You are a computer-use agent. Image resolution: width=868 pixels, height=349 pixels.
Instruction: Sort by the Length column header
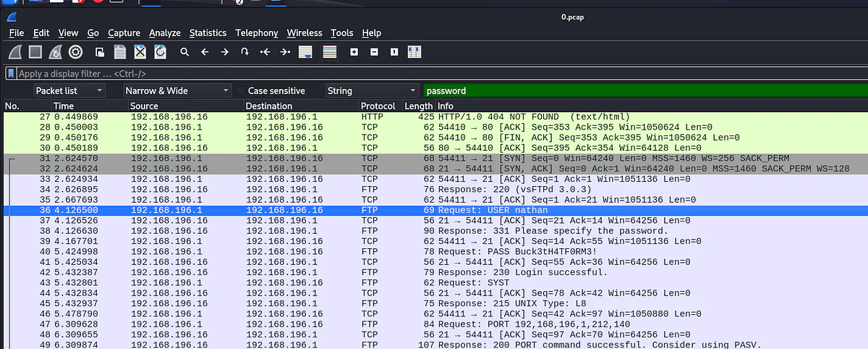coord(419,106)
